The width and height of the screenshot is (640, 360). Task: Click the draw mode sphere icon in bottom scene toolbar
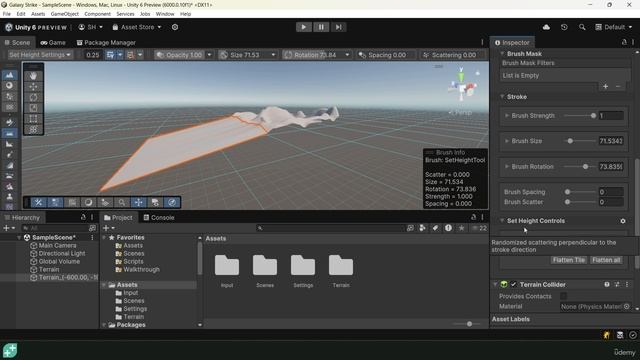click(x=88, y=202)
